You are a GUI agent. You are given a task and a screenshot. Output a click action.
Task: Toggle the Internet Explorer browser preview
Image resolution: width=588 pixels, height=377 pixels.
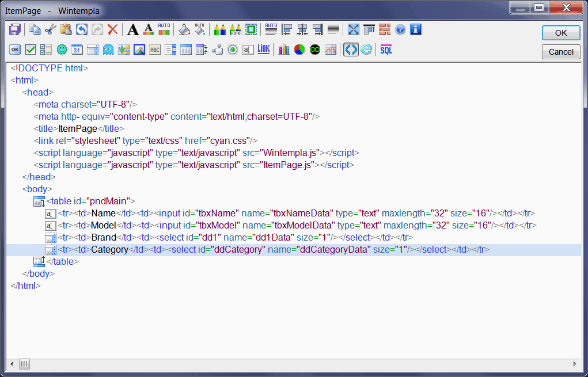pos(366,49)
